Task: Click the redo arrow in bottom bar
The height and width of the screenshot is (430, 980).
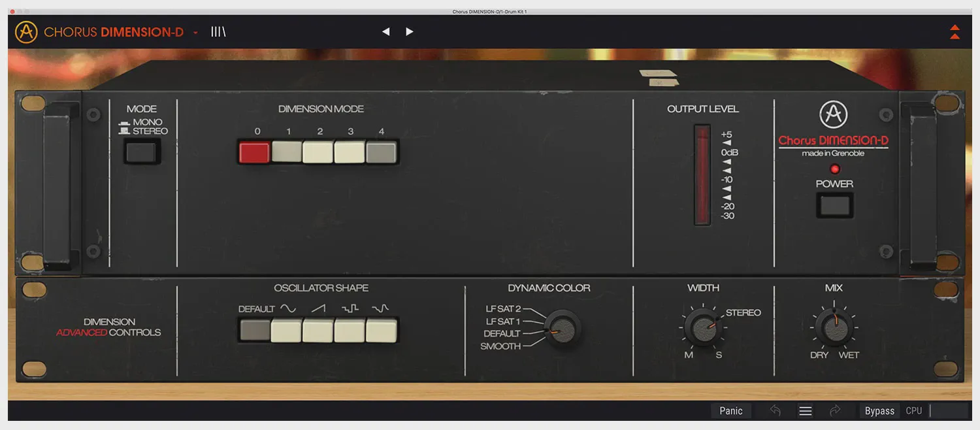Action: [x=835, y=410]
